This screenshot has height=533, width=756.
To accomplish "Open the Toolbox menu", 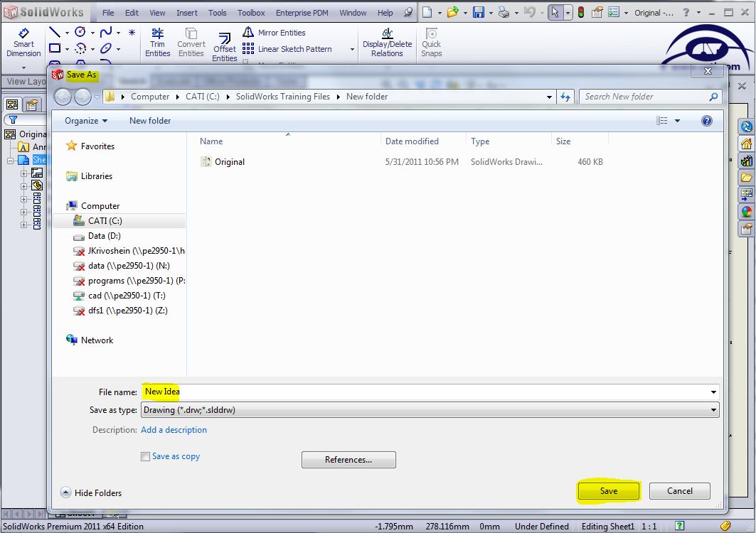I will tap(251, 13).
